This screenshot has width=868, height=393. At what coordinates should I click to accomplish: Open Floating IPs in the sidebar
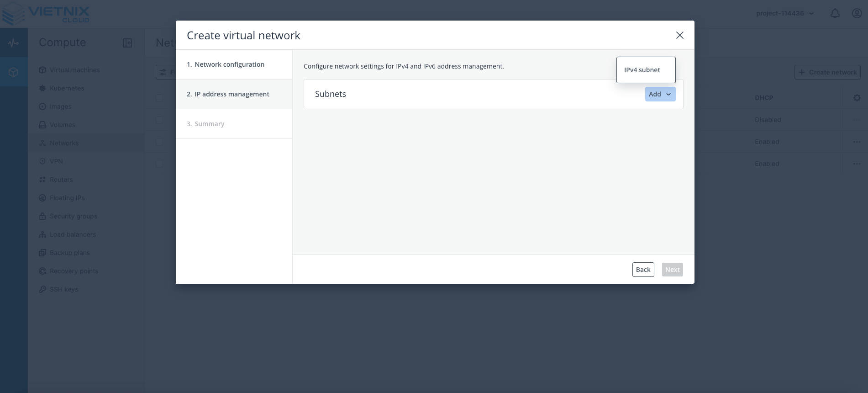click(86, 198)
